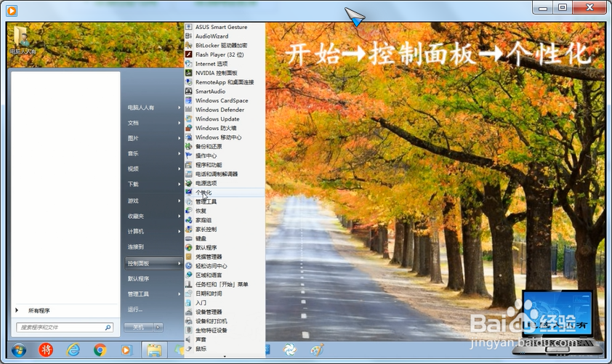Click the 电源选项 icon
The width and height of the screenshot is (612, 364).
[x=188, y=183]
